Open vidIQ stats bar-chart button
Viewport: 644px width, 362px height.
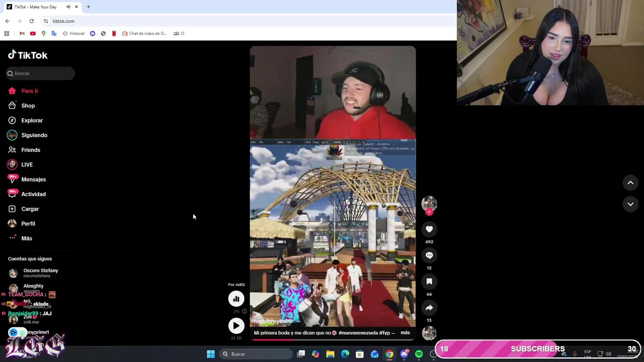[x=236, y=299]
